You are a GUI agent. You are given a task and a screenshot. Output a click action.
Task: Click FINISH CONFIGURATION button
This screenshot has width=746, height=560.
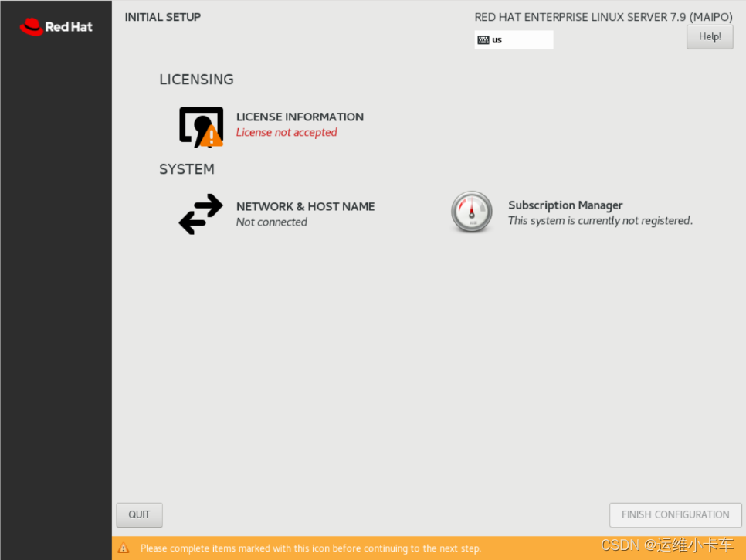[x=675, y=514]
